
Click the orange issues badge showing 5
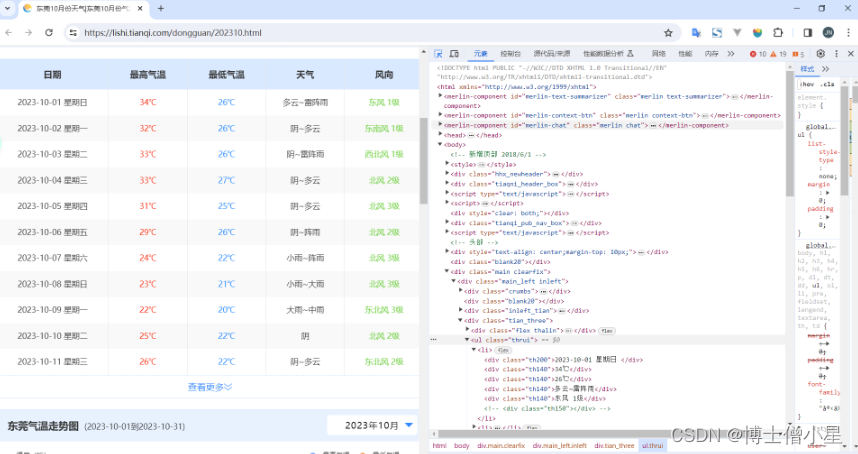798,54
